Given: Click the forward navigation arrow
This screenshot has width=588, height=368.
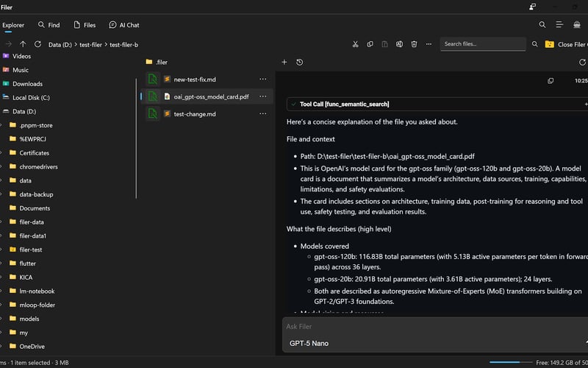Looking at the screenshot, I should (x=9, y=44).
